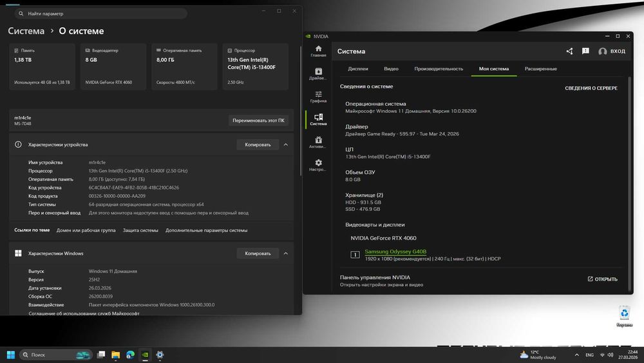This screenshot has width=644, height=363.
Task: Open the gift rewards section in NVIDIA sidebar
Action: [318, 142]
